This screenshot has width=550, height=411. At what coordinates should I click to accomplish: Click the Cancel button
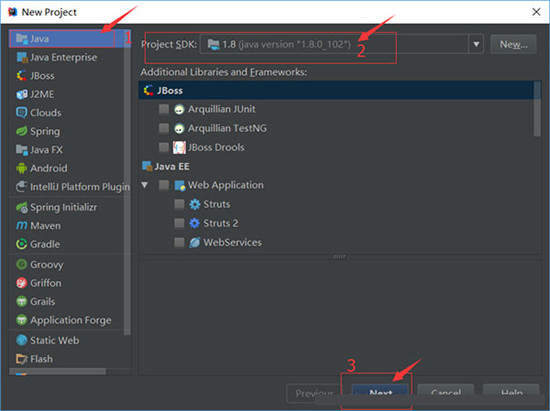click(445, 393)
